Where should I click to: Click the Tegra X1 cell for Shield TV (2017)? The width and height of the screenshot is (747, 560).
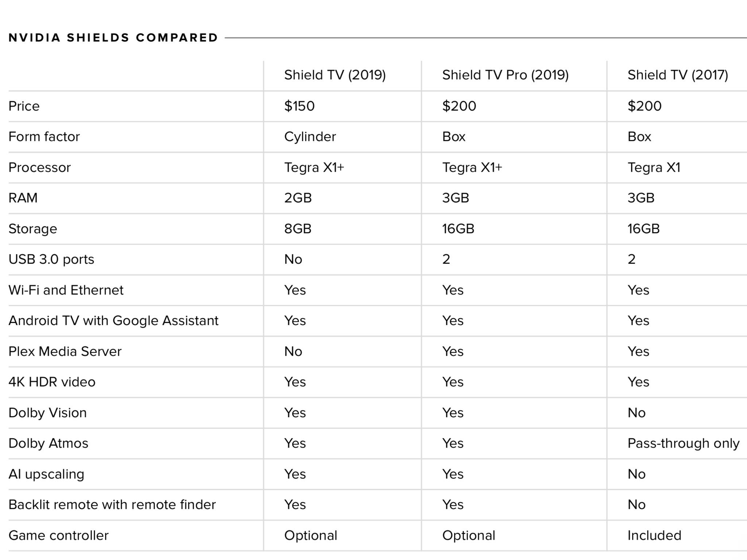coord(654,167)
